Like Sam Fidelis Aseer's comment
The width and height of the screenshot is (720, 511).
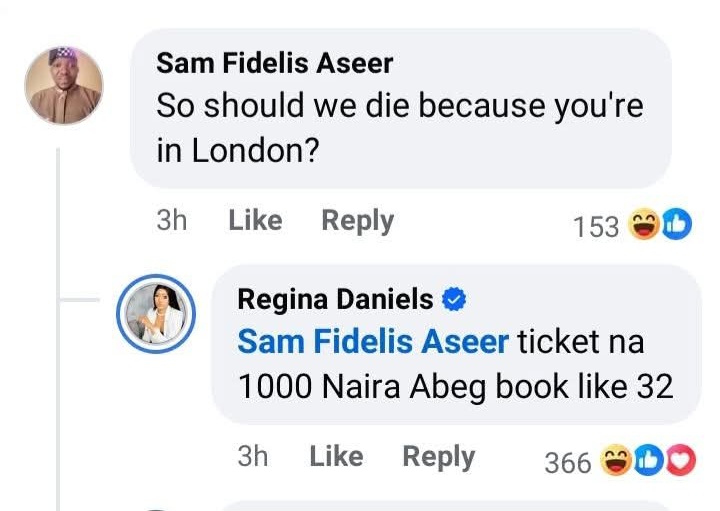[x=255, y=221]
